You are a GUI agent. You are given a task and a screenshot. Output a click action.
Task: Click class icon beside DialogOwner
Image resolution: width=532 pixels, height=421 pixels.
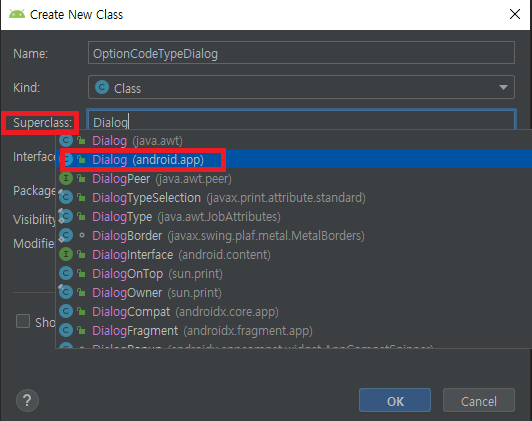pyautogui.click(x=66, y=292)
